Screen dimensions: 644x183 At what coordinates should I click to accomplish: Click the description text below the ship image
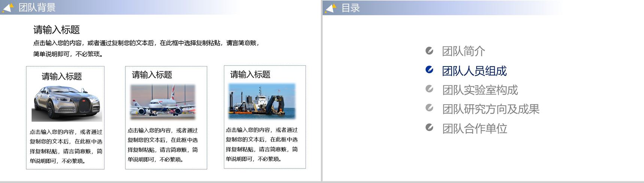coord(262,145)
